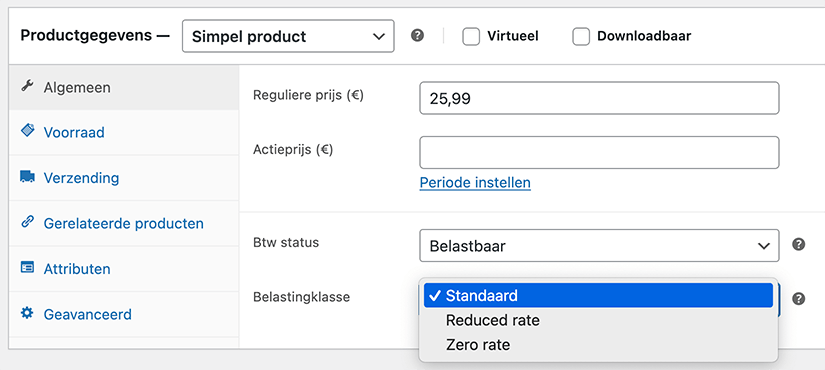Click the help icon next to product type
The width and height of the screenshot is (825, 370).
pos(418,36)
